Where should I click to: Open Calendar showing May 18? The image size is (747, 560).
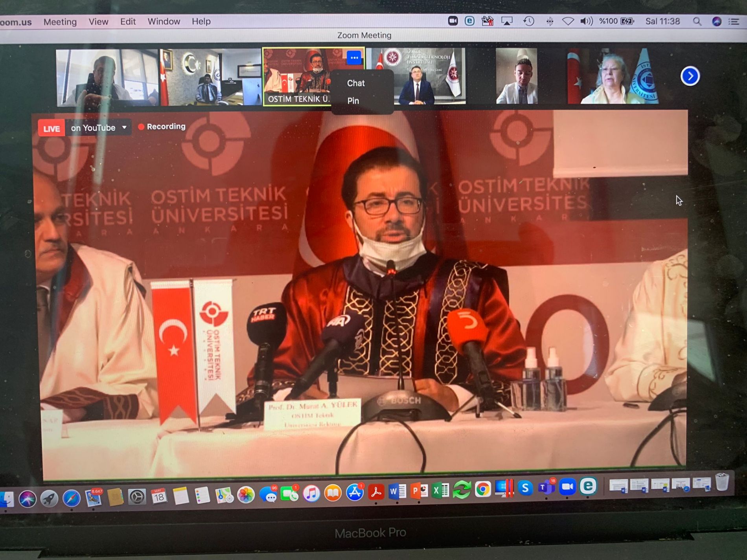159,497
